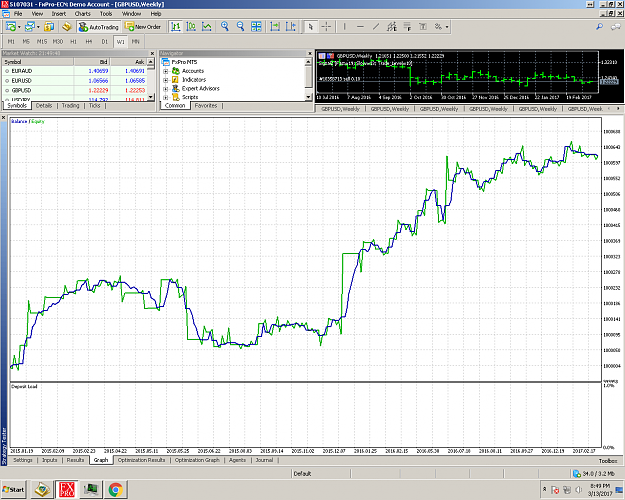Open the Profiles toolbar icon
Screen dimensions: 625x500
coord(29,27)
